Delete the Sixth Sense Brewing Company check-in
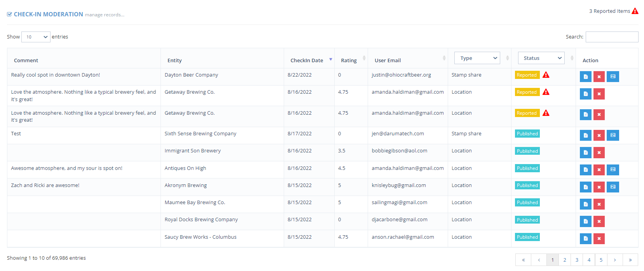 [x=599, y=135]
